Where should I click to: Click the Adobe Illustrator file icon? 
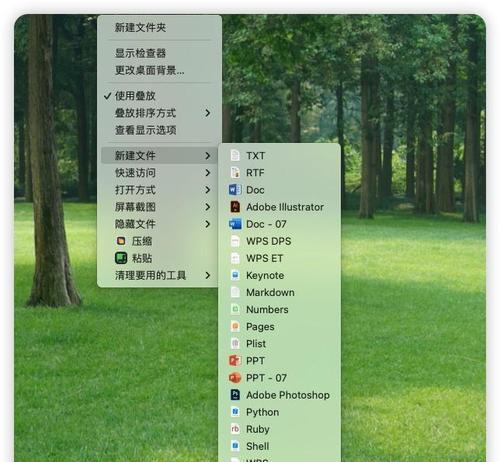tap(235, 207)
